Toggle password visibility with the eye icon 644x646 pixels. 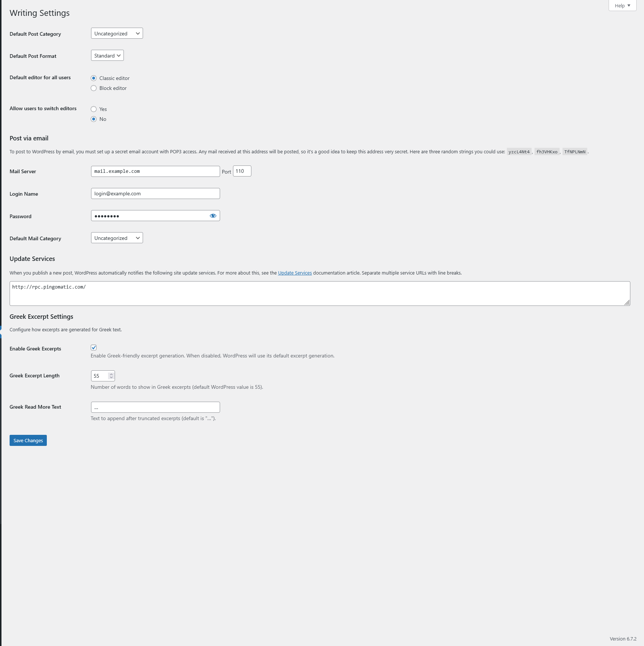(x=213, y=216)
